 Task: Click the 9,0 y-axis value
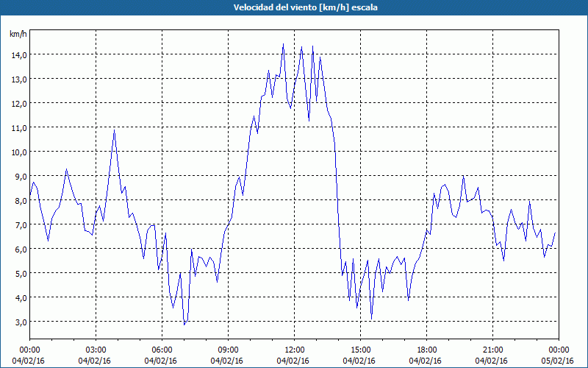point(21,177)
